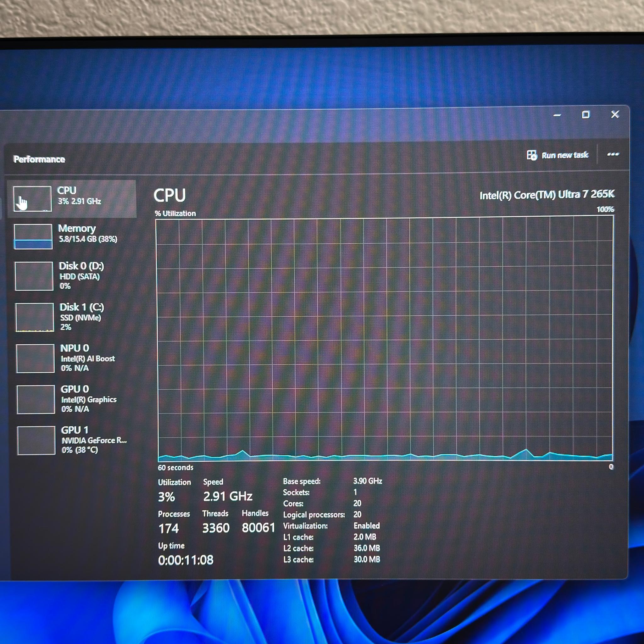Screen dimensions: 644x644
Task: Click the Intel(R) Core(TM) Ultra 7 265K label
Action: pos(547,195)
